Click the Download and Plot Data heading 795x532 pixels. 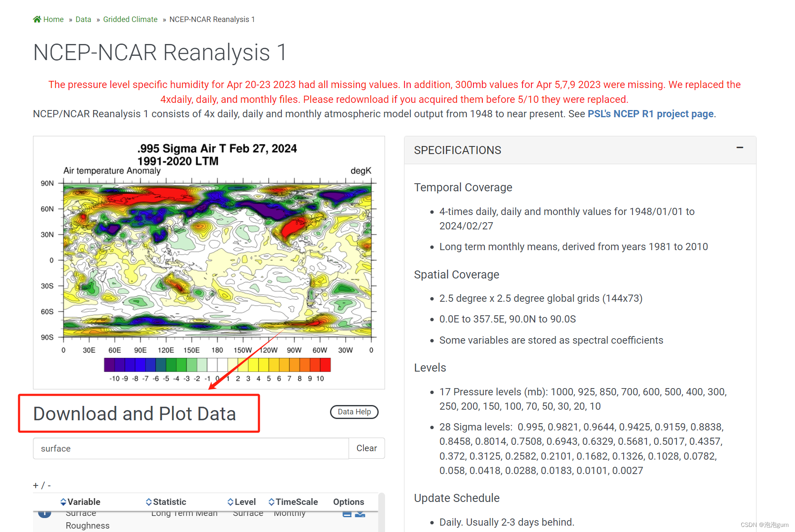pyautogui.click(x=135, y=413)
